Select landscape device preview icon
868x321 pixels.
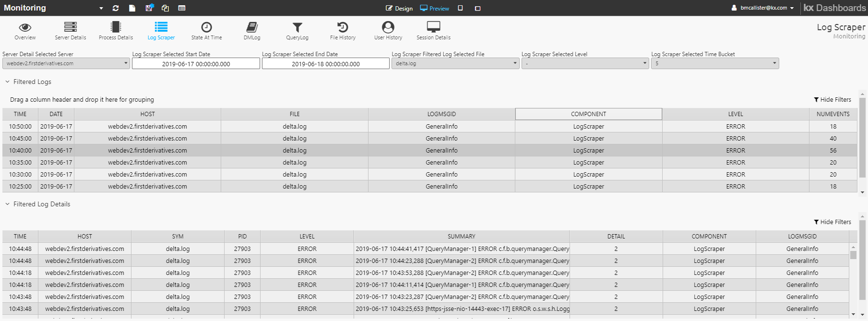(x=477, y=8)
